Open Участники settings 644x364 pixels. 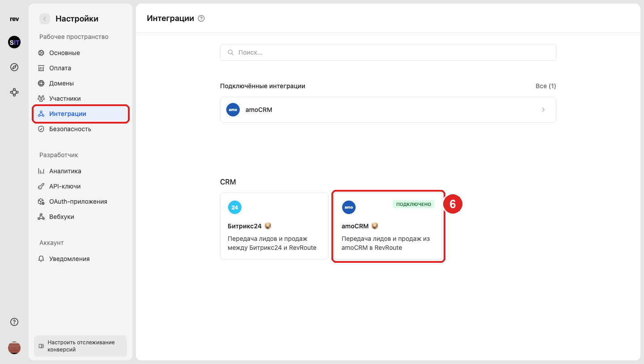[x=80, y=98]
